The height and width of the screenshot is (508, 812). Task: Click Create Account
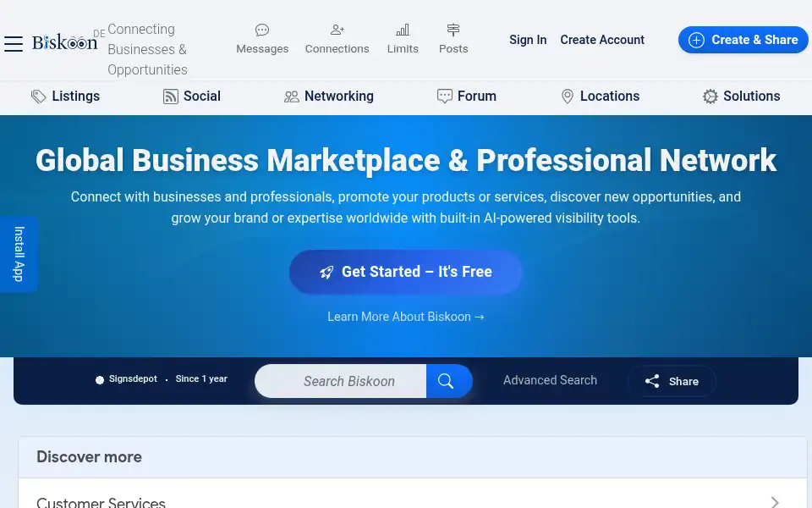tap(601, 40)
